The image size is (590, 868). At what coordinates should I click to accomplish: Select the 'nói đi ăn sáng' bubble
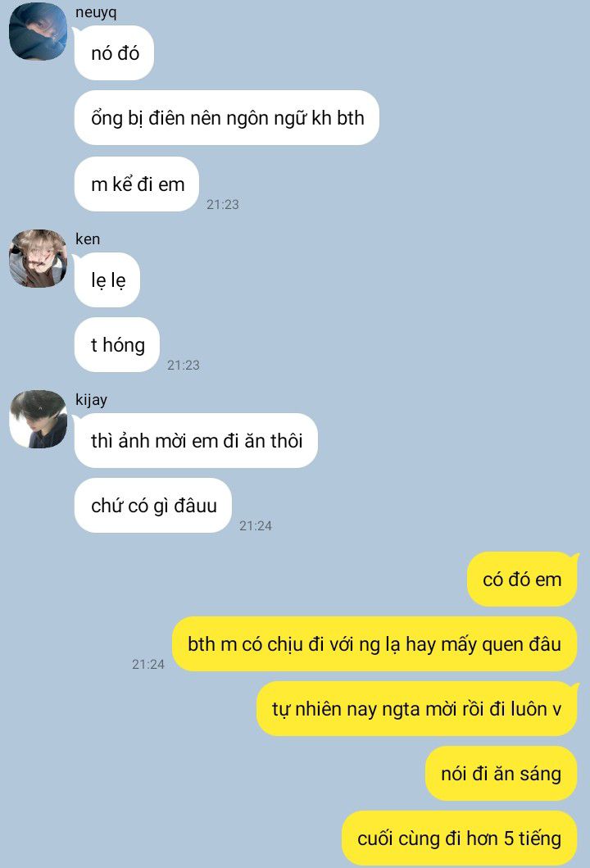coord(501,774)
